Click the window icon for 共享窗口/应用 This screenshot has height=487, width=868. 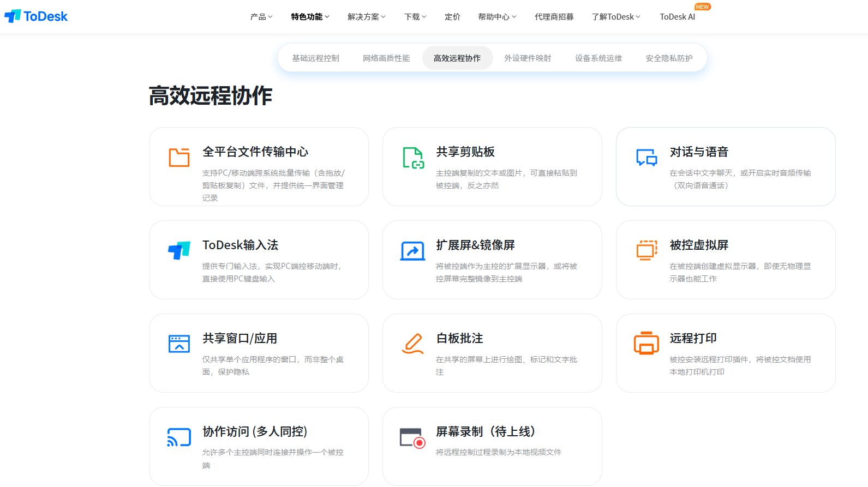tap(179, 344)
